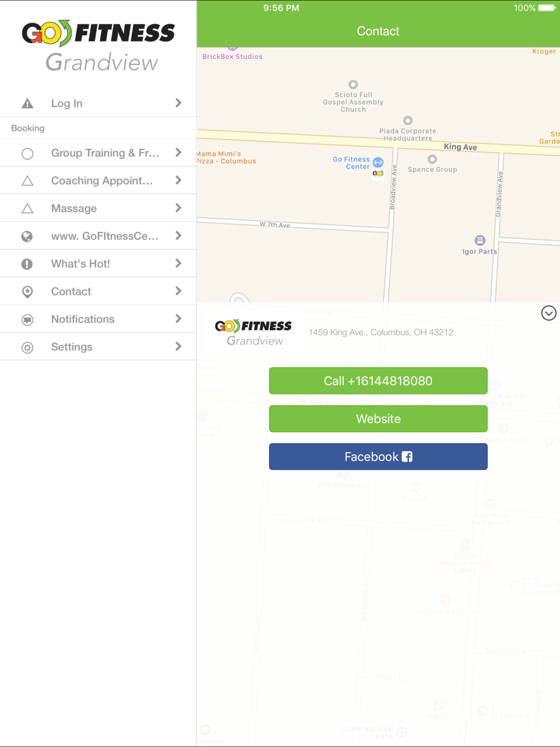Open the website row via its chevron

(x=178, y=236)
